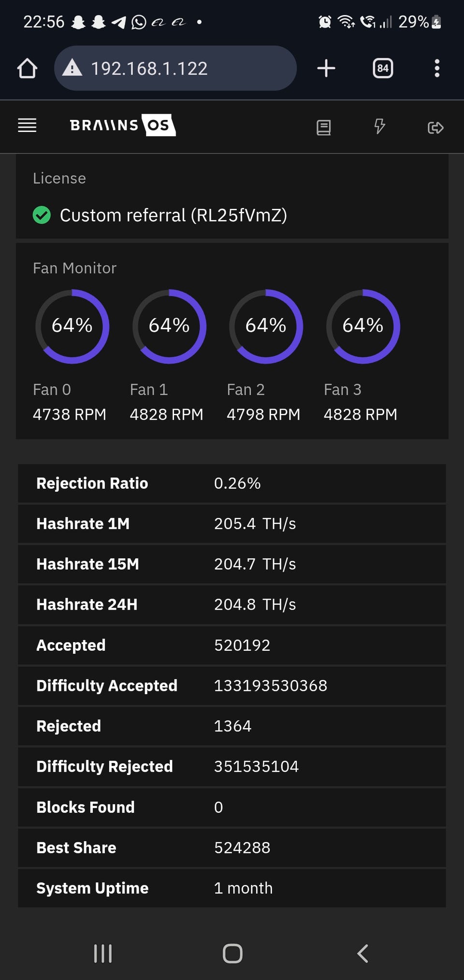This screenshot has width=464, height=980.
Task: Open the browser three-dot menu
Action: coord(437,68)
